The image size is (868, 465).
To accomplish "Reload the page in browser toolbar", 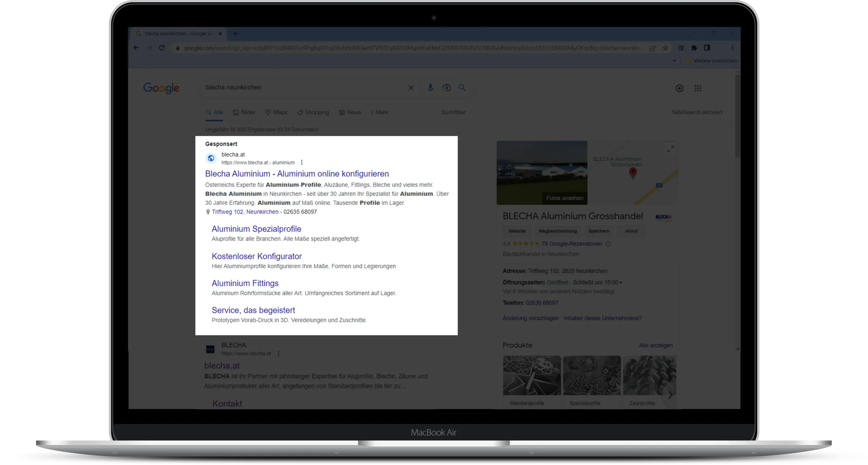I will (162, 48).
